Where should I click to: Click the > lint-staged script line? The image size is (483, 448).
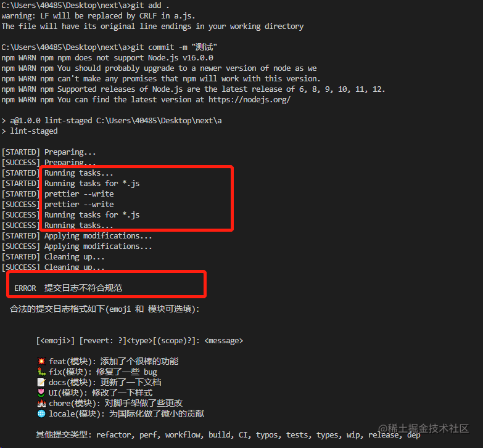pyautogui.click(x=30, y=131)
